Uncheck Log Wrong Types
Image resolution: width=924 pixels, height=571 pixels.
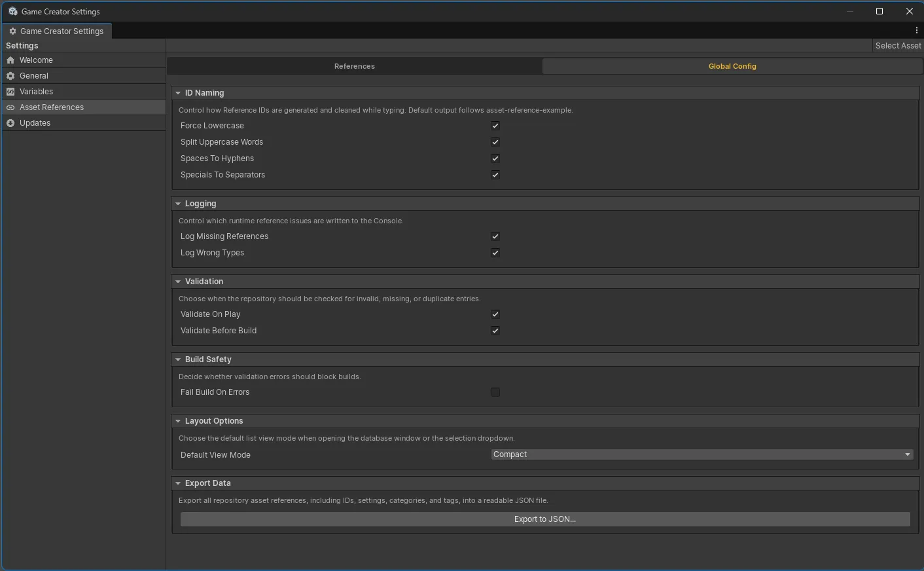pyautogui.click(x=495, y=253)
